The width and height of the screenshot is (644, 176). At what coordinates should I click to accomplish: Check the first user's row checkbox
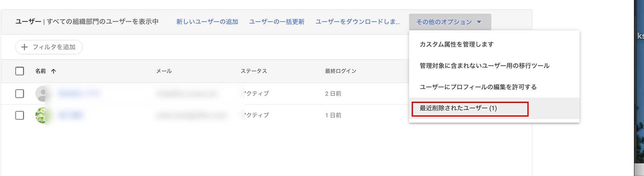point(19,94)
